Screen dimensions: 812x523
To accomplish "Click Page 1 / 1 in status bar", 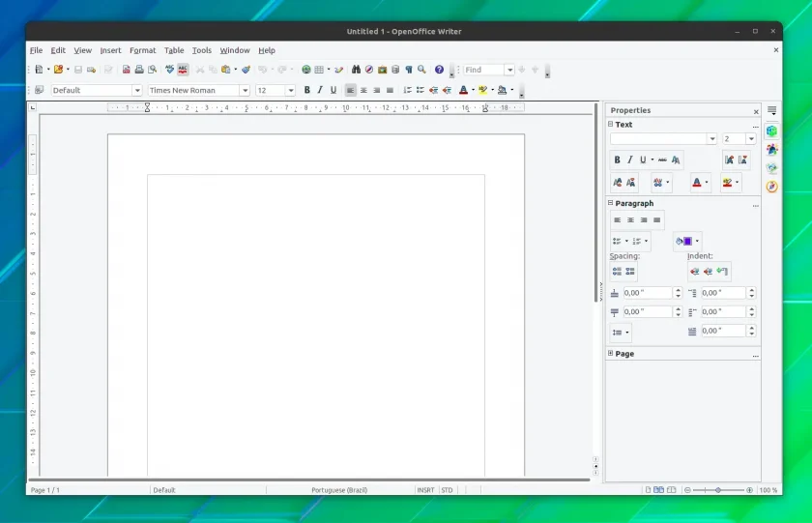I will coord(45,490).
